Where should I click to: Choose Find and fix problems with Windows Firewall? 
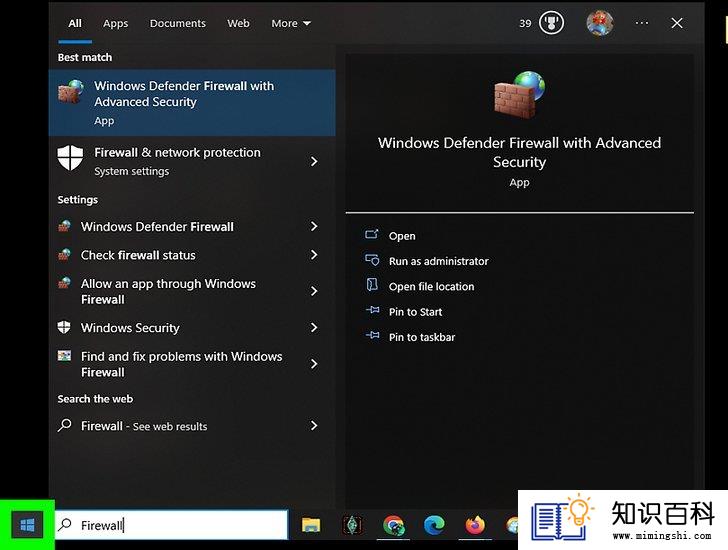192,364
